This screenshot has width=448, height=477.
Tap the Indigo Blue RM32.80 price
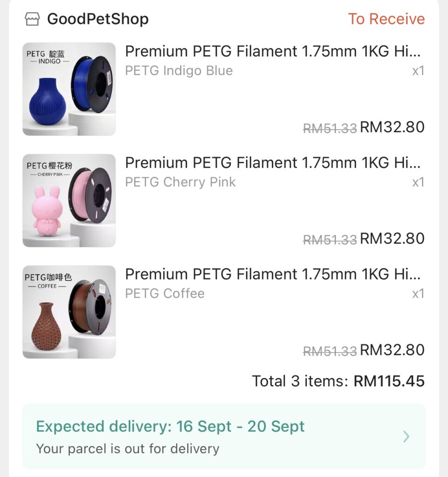pos(392,127)
